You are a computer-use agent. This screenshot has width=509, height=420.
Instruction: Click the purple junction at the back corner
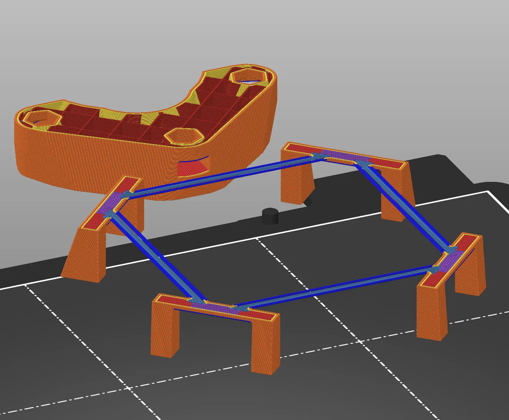coord(345,156)
